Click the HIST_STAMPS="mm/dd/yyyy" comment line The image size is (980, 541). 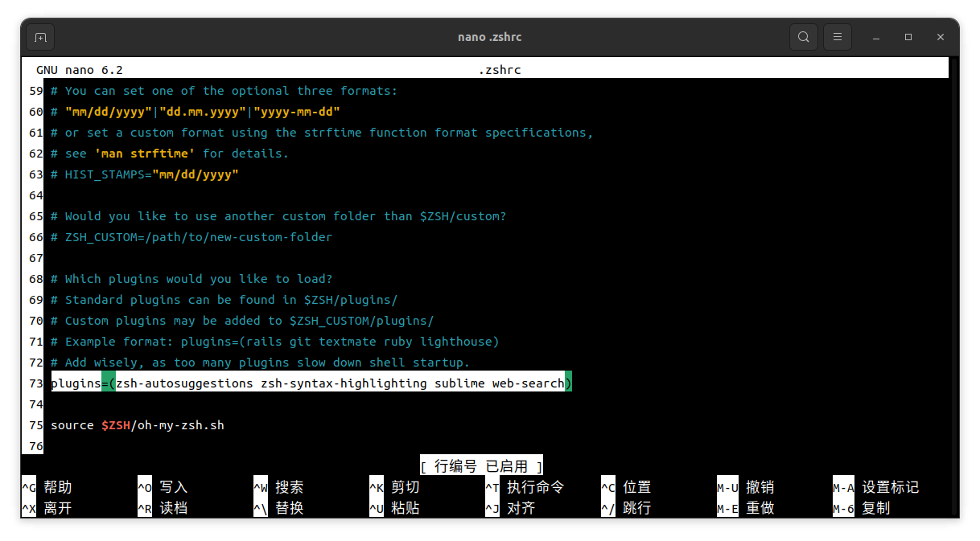click(x=145, y=174)
